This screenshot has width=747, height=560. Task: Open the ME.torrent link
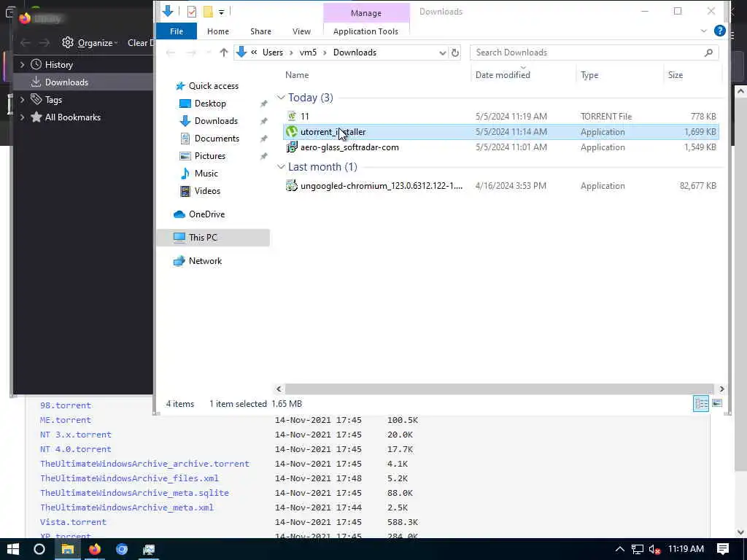pyautogui.click(x=66, y=420)
